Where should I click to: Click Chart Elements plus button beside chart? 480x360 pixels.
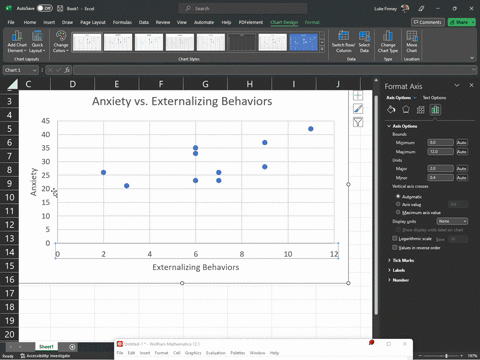coord(358,95)
